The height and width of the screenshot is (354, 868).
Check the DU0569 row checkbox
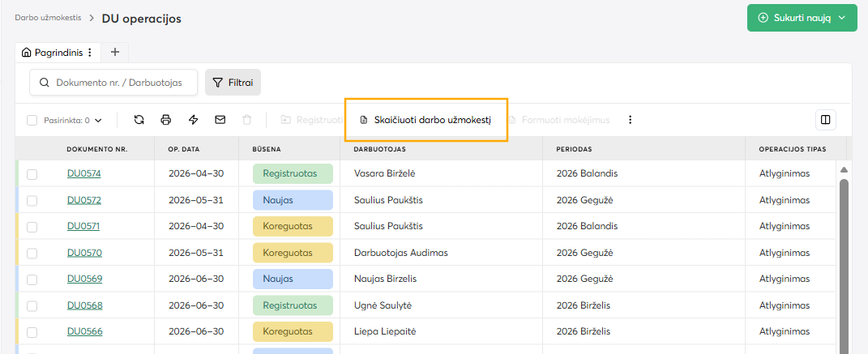click(x=32, y=279)
